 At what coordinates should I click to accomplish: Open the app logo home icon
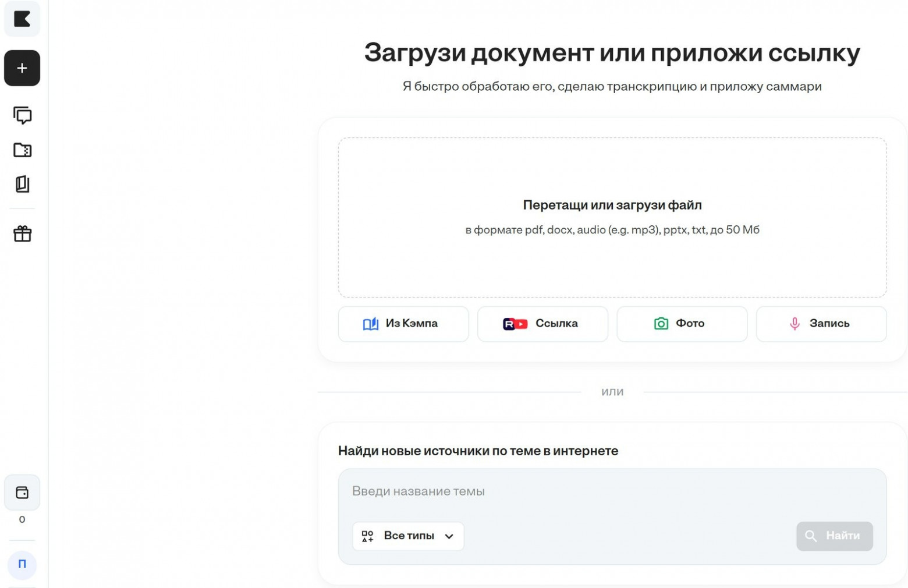(22, 19)
